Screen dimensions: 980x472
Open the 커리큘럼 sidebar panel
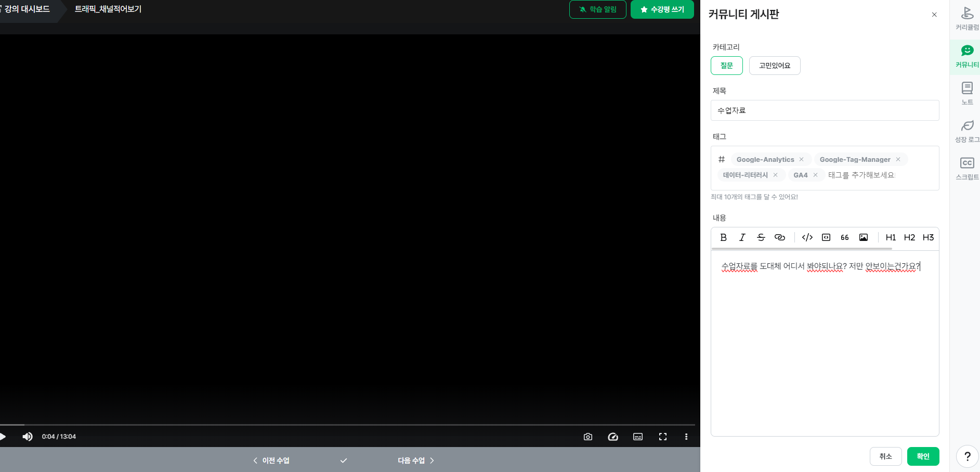967,19
